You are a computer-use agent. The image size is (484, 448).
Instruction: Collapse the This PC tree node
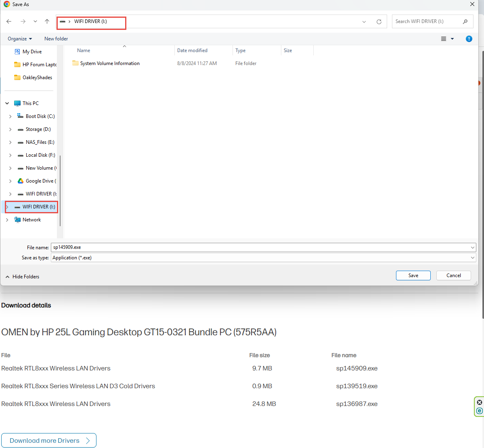pos(7,103)
